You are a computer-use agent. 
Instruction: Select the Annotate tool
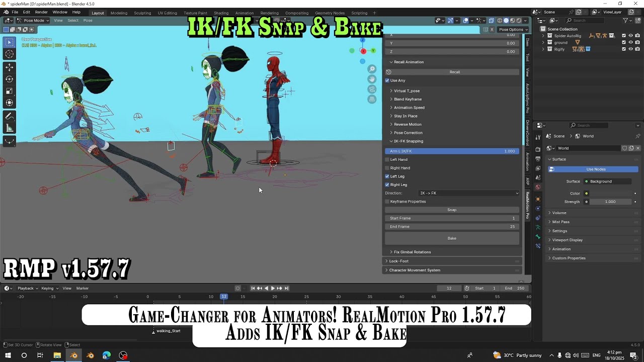point(10,116)
